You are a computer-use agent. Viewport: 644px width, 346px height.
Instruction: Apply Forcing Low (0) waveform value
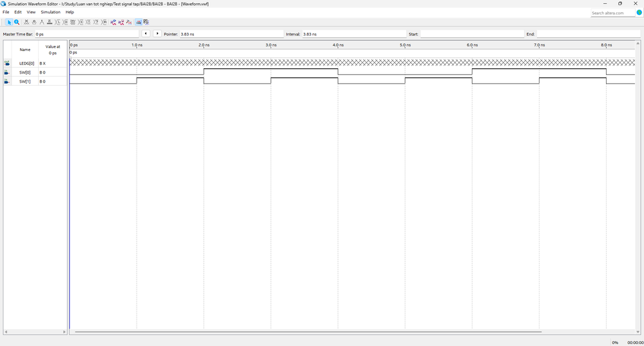pos(34,22)
